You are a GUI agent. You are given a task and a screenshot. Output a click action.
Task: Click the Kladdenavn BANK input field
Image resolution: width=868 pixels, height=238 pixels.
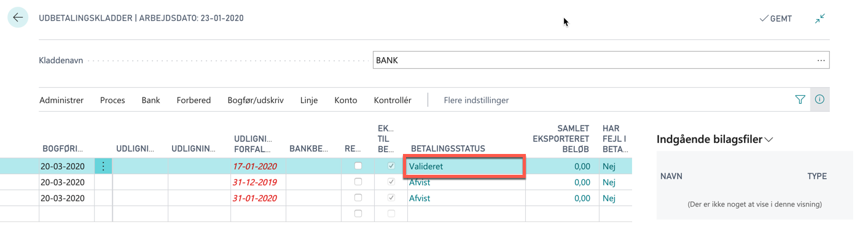pos(601,60)
